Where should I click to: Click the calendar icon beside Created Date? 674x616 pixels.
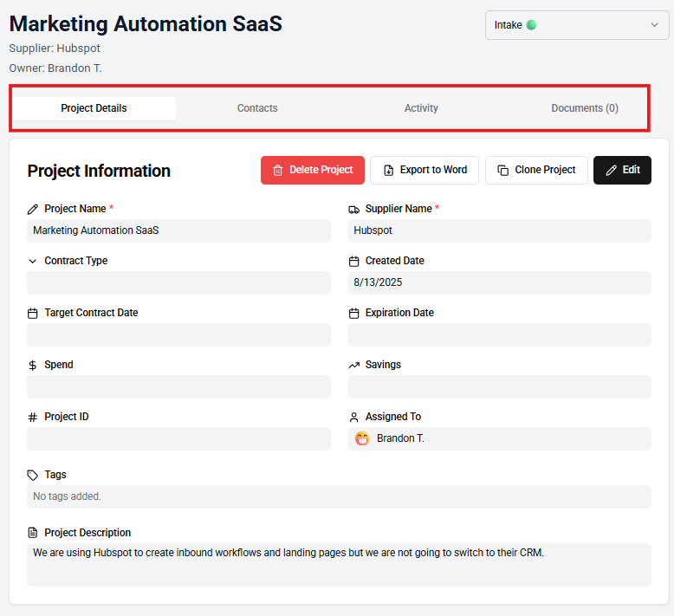coord(353,261)
